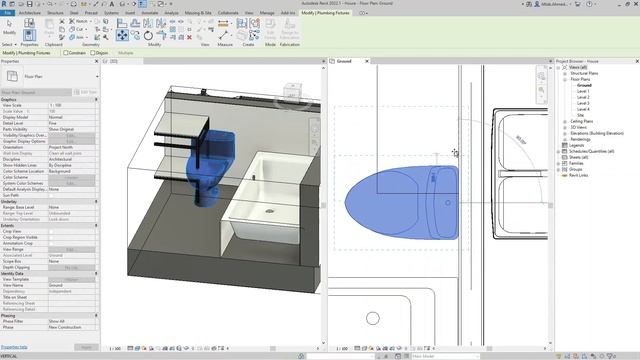Image resolution: width=640 pixels, height=360 pixels.
Task: Open the Site floor plan in browser
Action: pyautogui.click(x=580, y=115)
